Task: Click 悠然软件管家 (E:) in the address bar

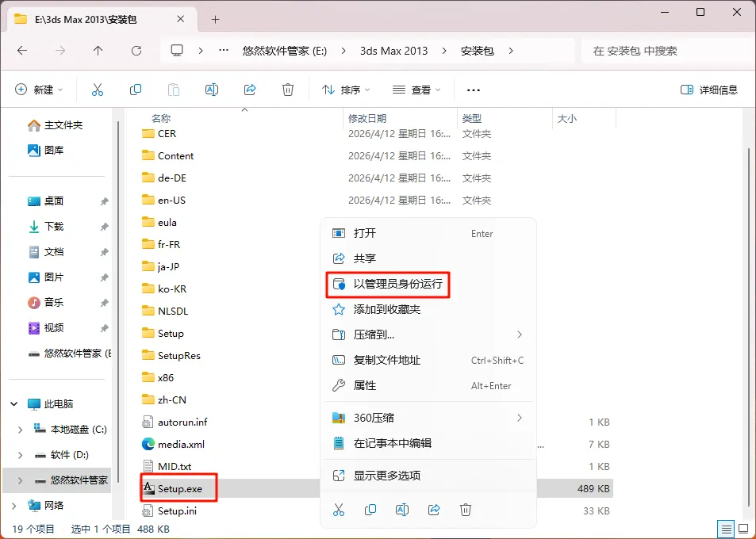Action: point(285,51)
